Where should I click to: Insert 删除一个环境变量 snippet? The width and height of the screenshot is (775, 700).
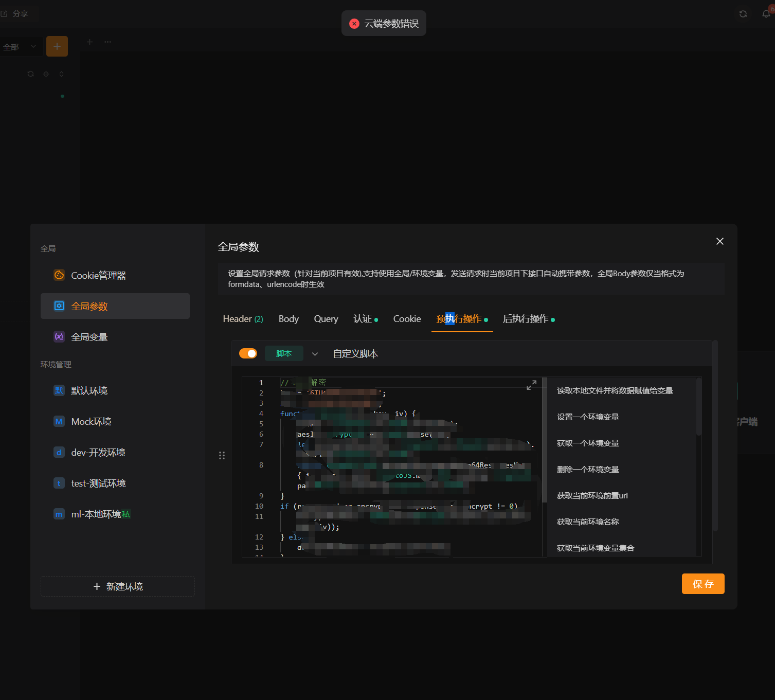[588, 469]
